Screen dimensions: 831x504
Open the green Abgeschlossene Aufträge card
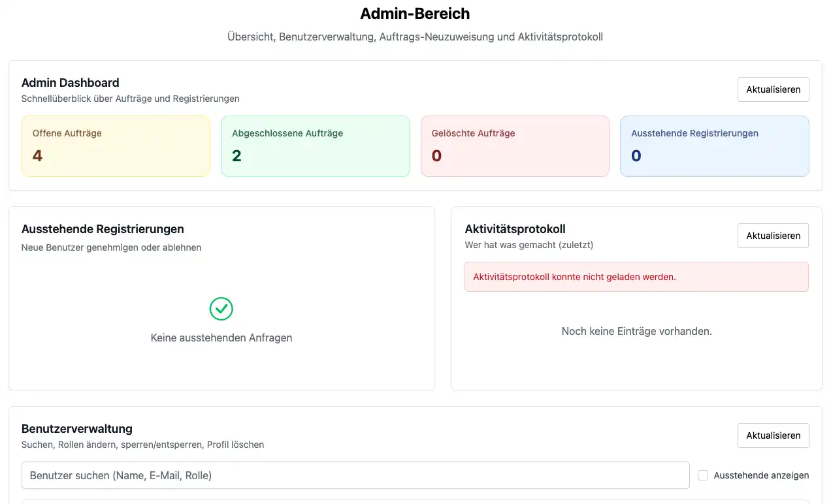pos(315,146)
